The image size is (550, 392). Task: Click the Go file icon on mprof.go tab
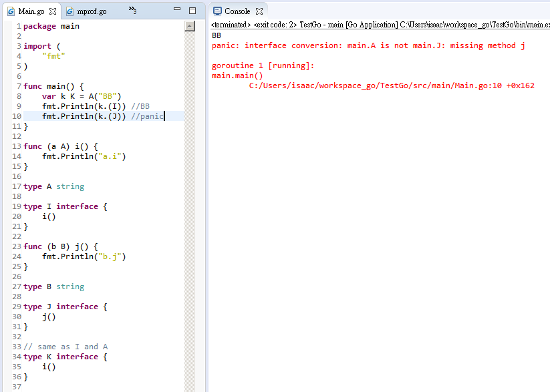click(70, 11)
